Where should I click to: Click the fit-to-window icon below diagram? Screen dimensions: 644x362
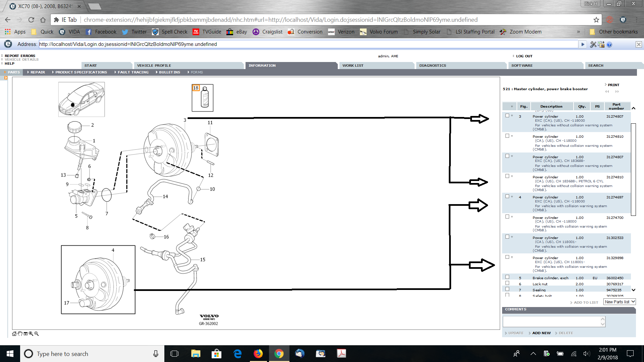(x=25, y=334)
